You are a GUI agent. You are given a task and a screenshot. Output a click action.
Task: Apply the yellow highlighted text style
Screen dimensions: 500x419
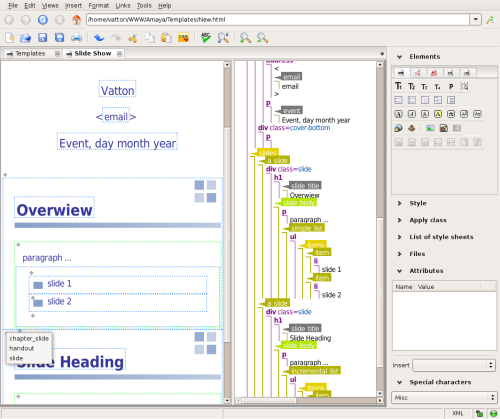coord(438,114)
